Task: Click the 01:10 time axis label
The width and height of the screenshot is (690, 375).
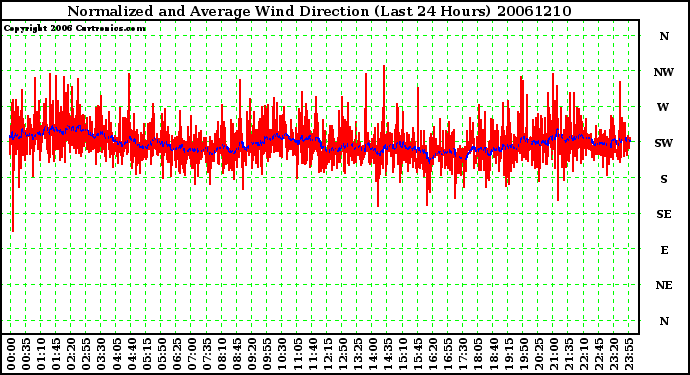Action: point(40,354)
